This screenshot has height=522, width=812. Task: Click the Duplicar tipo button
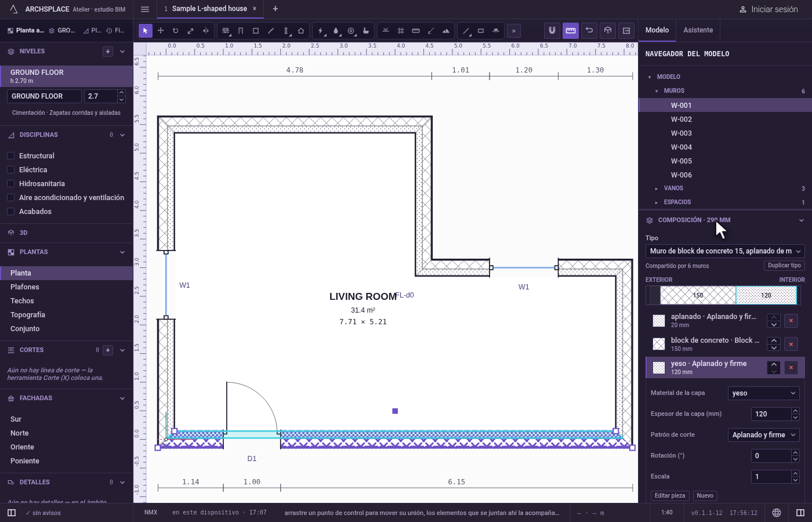(x=784, y=266)
